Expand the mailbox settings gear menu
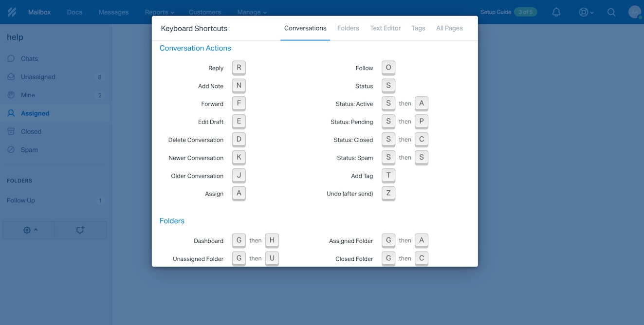This screenshot has width=644, height=325. pyautogui.click(x=30, y=230)
